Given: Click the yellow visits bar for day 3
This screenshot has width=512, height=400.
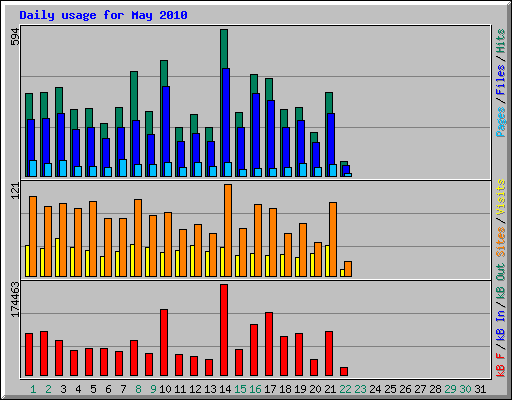Looking at the screenshot, I should point(57,257).
